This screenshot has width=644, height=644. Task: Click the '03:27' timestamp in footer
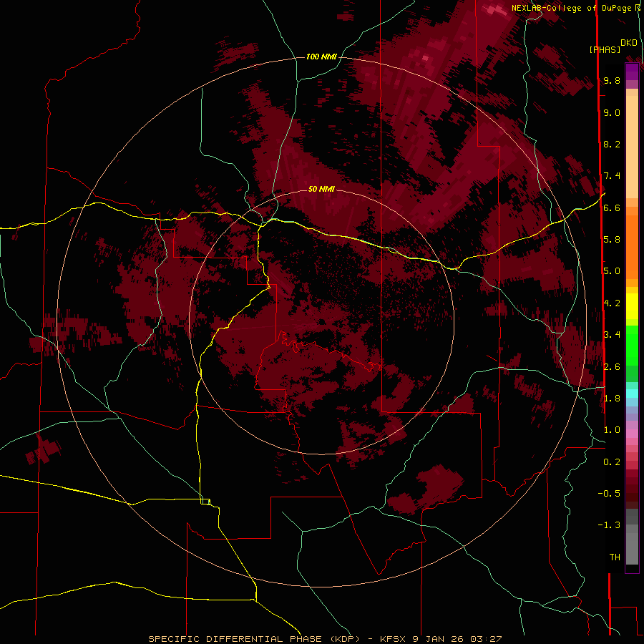coord(487,639)
